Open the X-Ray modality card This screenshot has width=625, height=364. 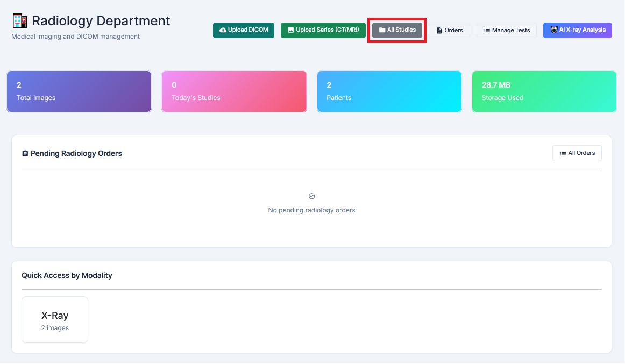pyautogui.click(x=55, y=319)
